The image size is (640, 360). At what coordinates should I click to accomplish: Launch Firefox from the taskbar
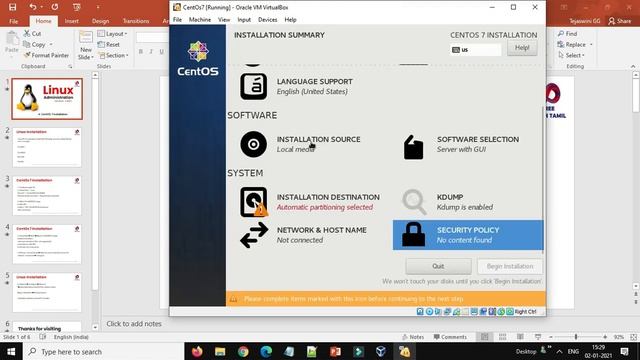coord(197,351)
